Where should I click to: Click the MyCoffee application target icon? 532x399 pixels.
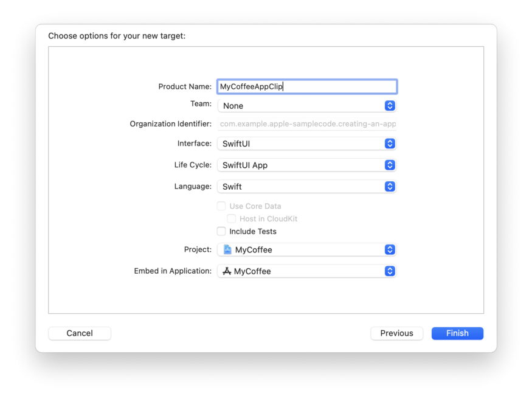(227, 271)
